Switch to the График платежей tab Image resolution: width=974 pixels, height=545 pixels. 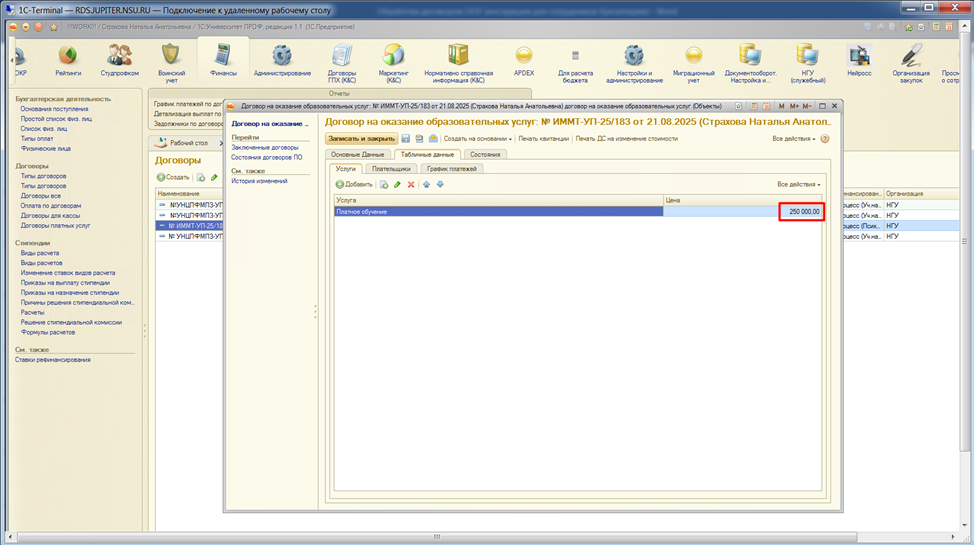[452, 169]
